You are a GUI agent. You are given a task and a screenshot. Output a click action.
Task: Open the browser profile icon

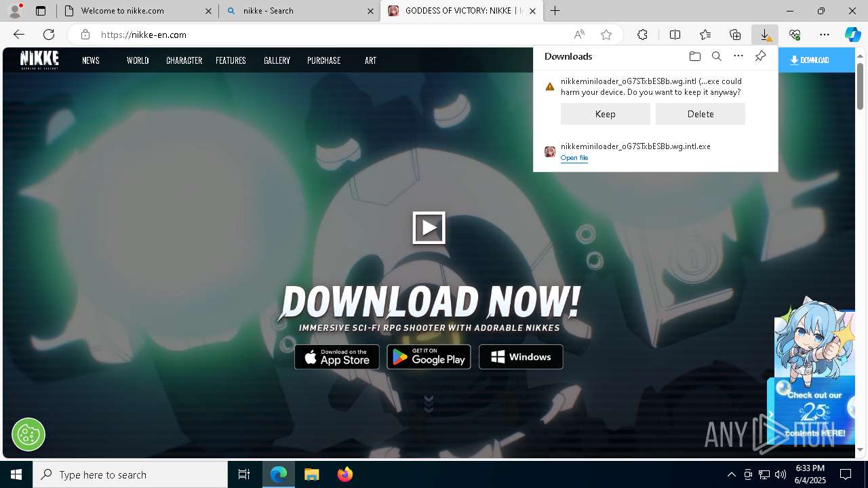pyautogui.click(x=15, y=11)
